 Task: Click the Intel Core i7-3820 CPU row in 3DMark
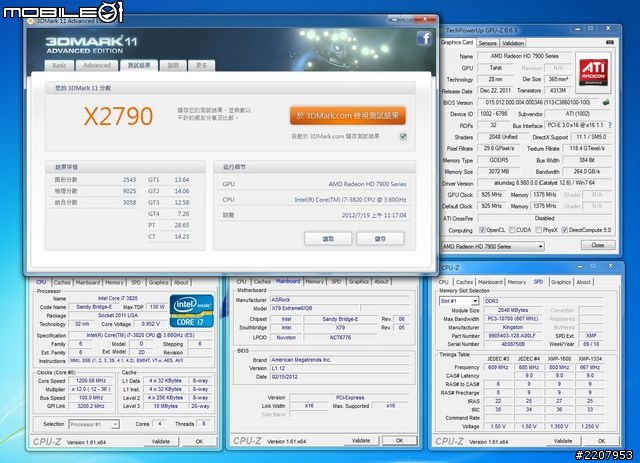[314, 200]
